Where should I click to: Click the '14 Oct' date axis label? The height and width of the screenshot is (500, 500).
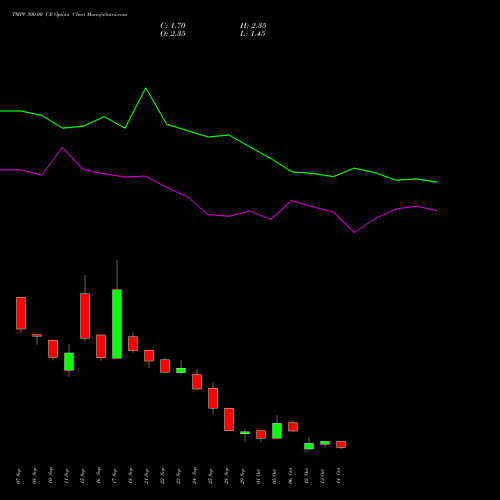pyautogui.click(x=339, y=476)
